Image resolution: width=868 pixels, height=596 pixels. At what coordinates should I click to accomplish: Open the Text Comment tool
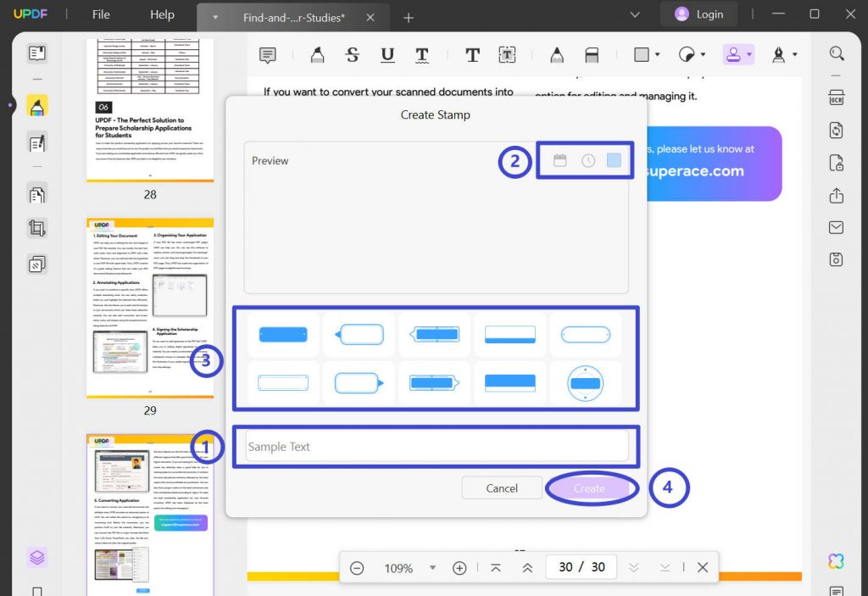472,54
